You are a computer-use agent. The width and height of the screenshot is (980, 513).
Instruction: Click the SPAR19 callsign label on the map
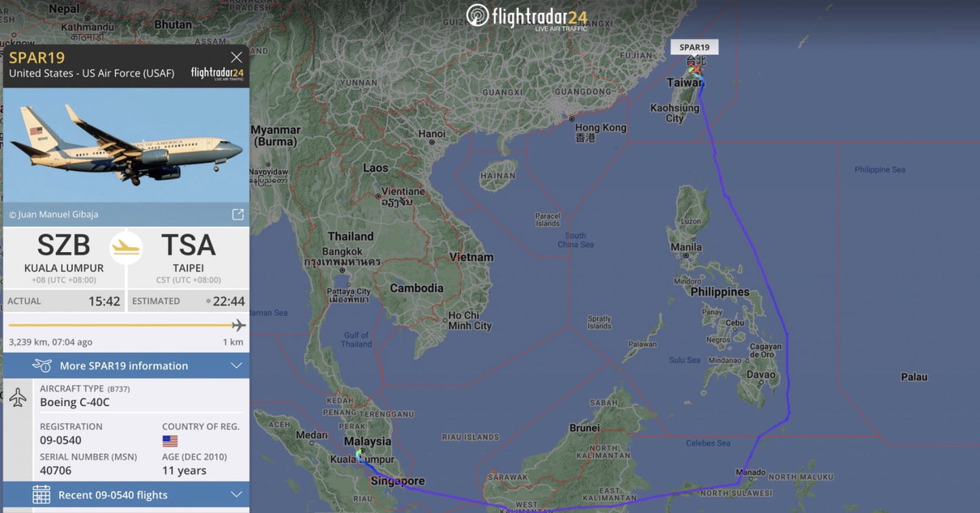click(x=694, y=47)
